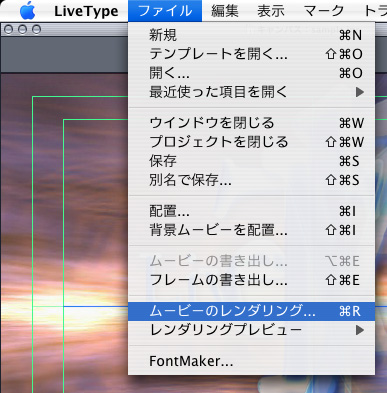Select ウインドウを閉じる menu item
387x393 pixels.
point(252,123)
